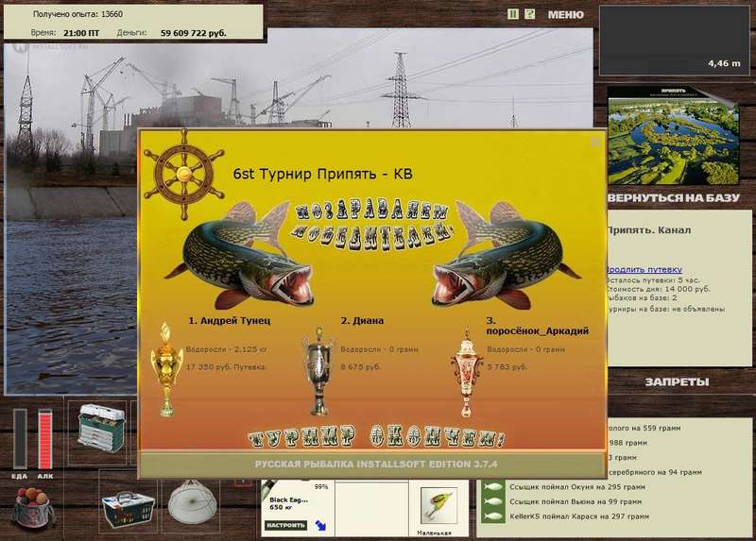
Task: Click message Ссыщик поймал Вьюна на 99 грамм
Action: coord(576,501)
